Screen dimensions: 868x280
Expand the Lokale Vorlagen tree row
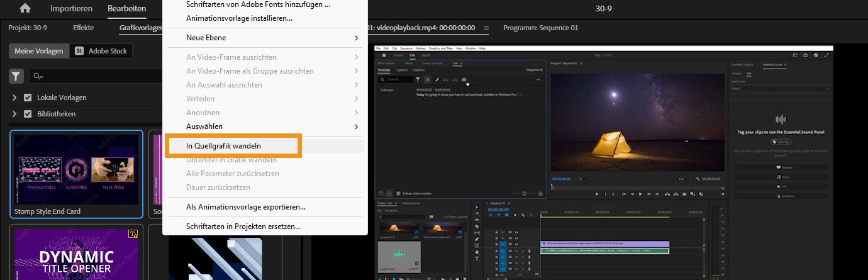(x=14, y=98)
